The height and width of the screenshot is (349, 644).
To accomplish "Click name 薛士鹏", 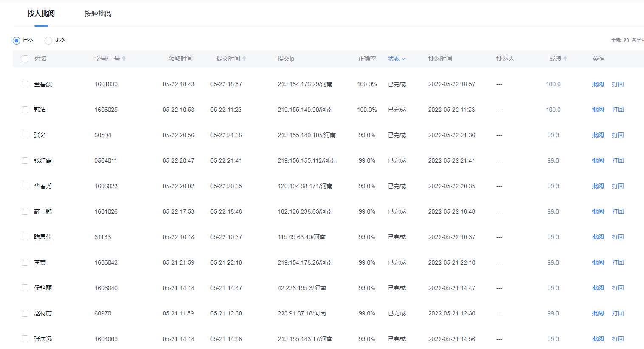I will click(x=43, y=211).
